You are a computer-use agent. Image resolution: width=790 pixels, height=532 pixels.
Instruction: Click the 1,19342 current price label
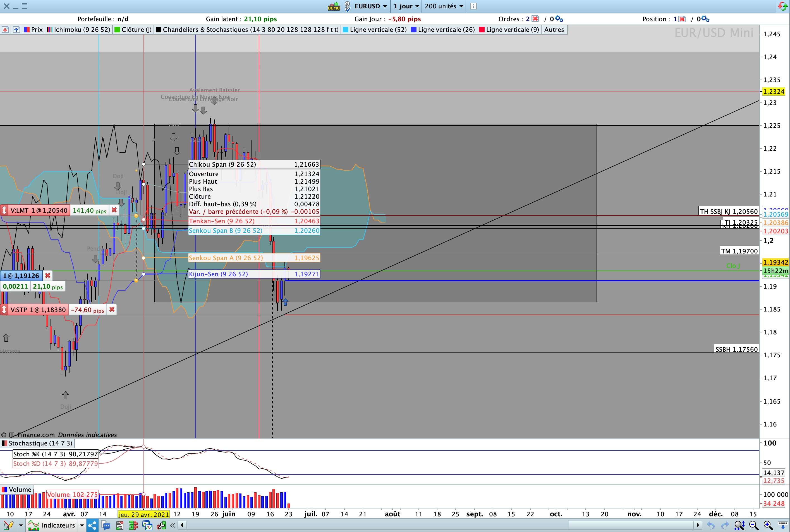coord(775,262)
